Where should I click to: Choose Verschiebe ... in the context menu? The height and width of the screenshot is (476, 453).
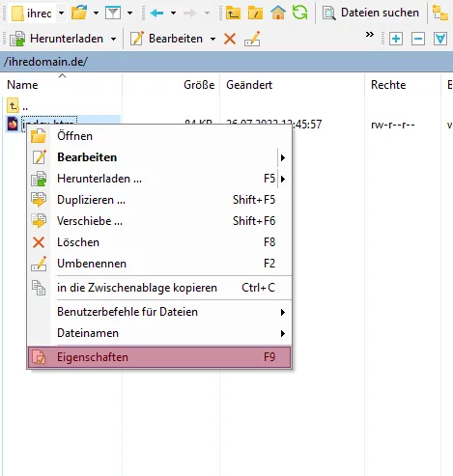(159, 221)
